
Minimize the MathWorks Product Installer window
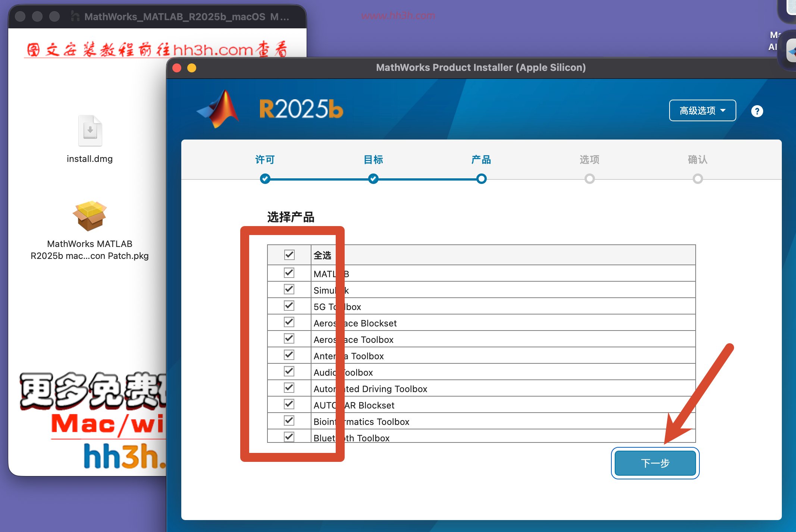192,68
